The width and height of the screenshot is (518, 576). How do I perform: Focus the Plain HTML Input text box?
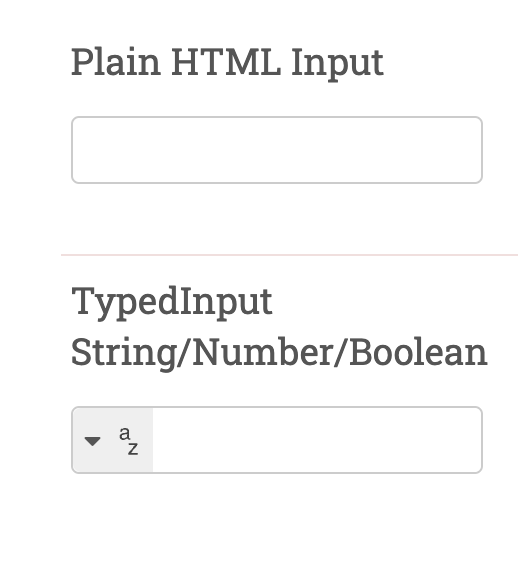(277, 150)
